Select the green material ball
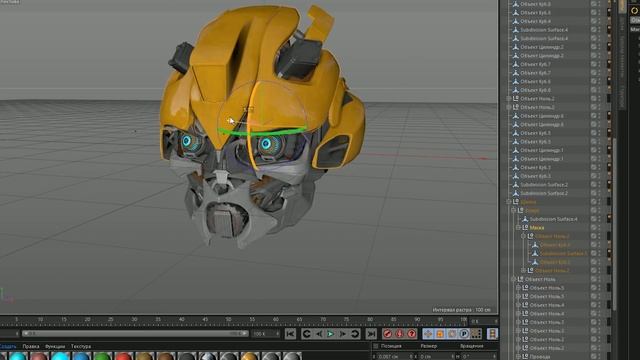 point(102,357)
